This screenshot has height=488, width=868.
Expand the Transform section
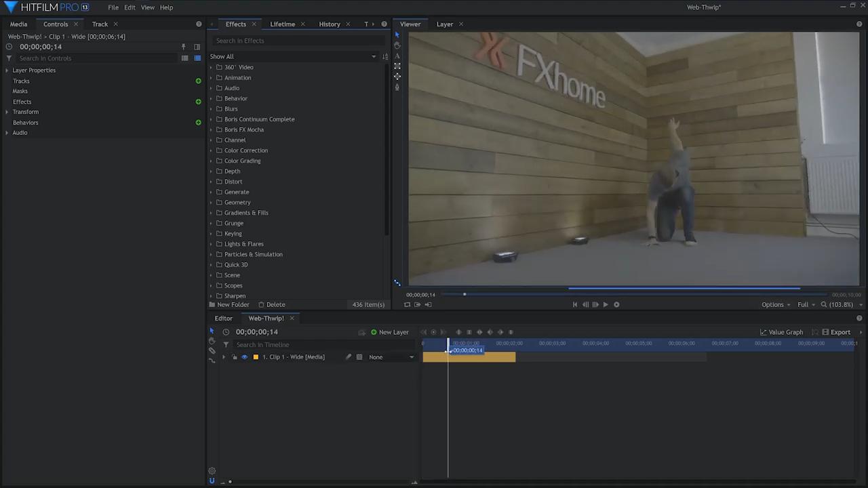[7, 112]
